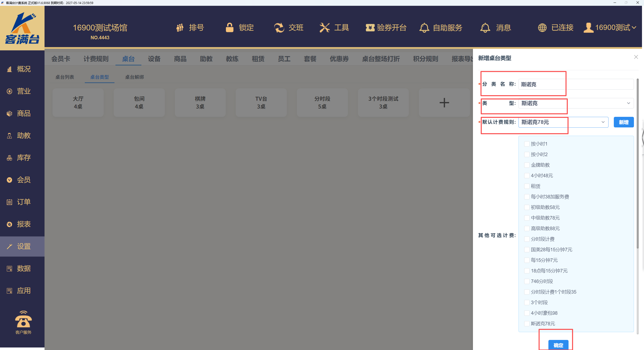Image resolution: width=644 pixels, height=350 pixels.
Task: Click the 已连接 globe icon
Action: point(542,28)
